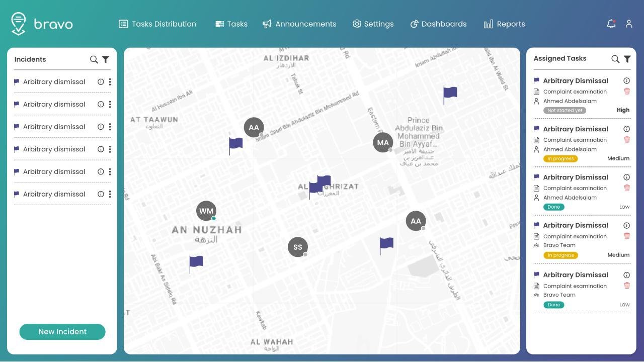The width and height of the screenshot is (644, 362).
Task: Click the New Incident button
Action: (x=62, y=332)
